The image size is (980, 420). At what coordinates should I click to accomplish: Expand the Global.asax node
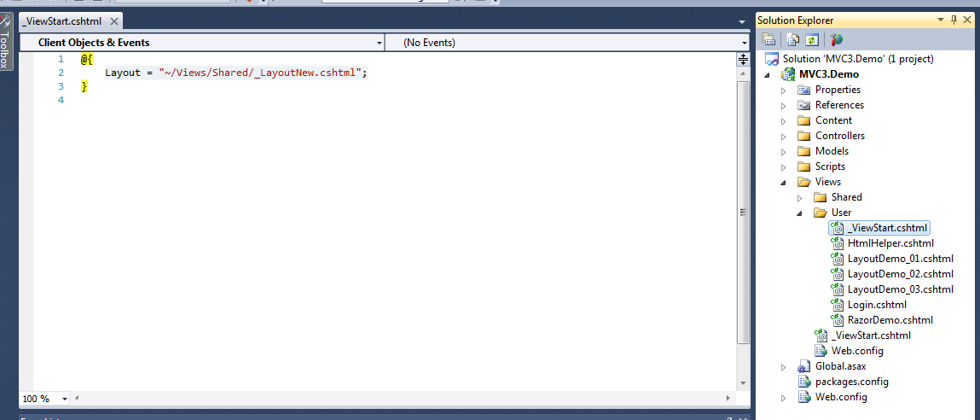click(784, 366)
